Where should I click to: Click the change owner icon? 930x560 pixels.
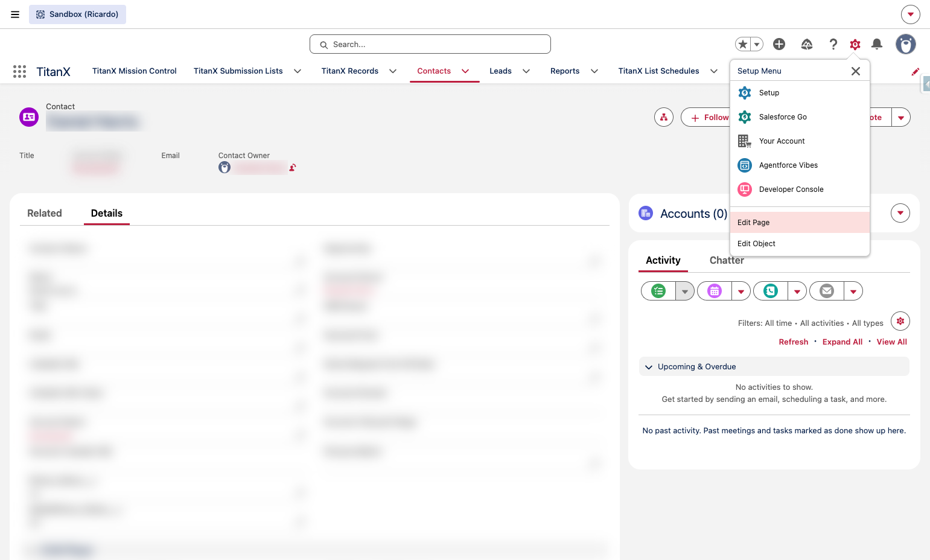293,168
